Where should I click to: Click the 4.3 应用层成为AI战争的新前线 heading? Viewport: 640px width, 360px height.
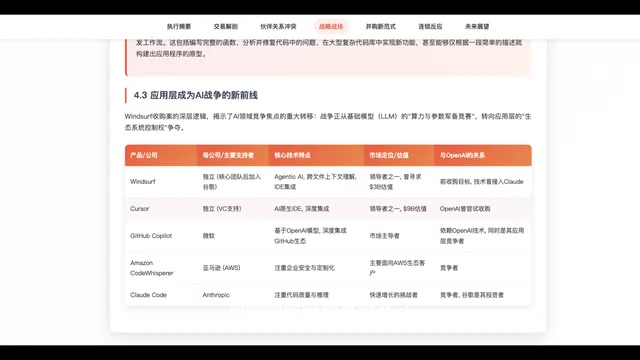(x=196, y=96)
